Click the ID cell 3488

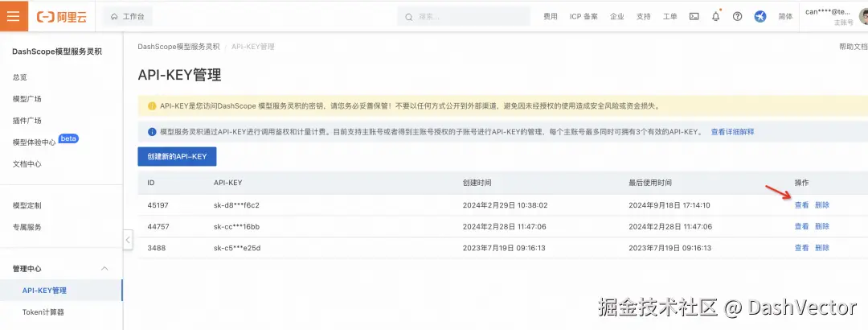tap(156, 248)
